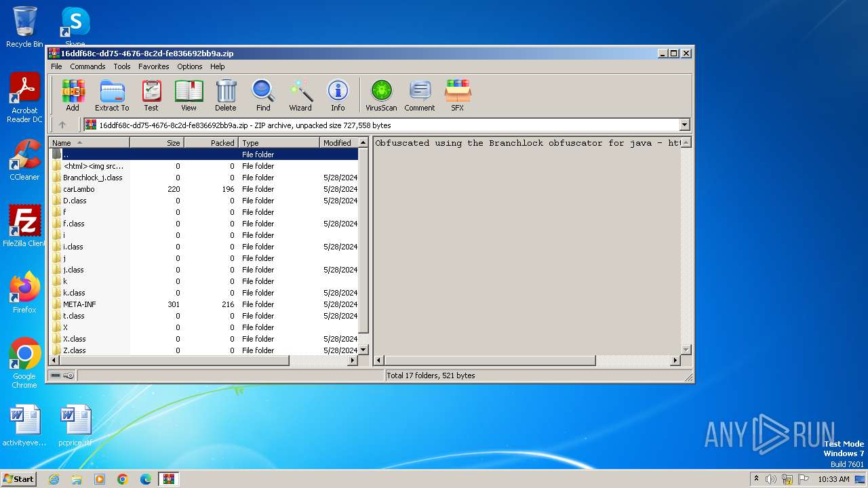Click file list scroll down arrow
Viewport: 868px width, 488px height.
(363, 350)
